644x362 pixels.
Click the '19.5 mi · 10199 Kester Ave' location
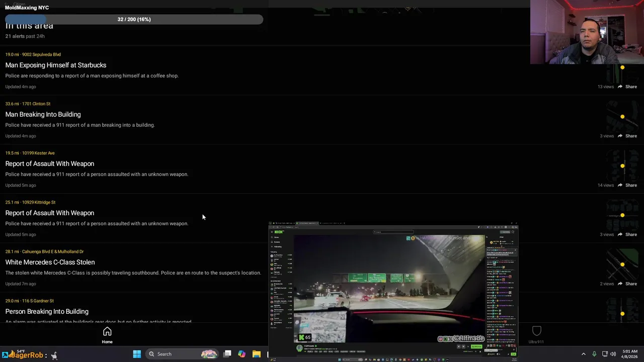click(30, 153)
